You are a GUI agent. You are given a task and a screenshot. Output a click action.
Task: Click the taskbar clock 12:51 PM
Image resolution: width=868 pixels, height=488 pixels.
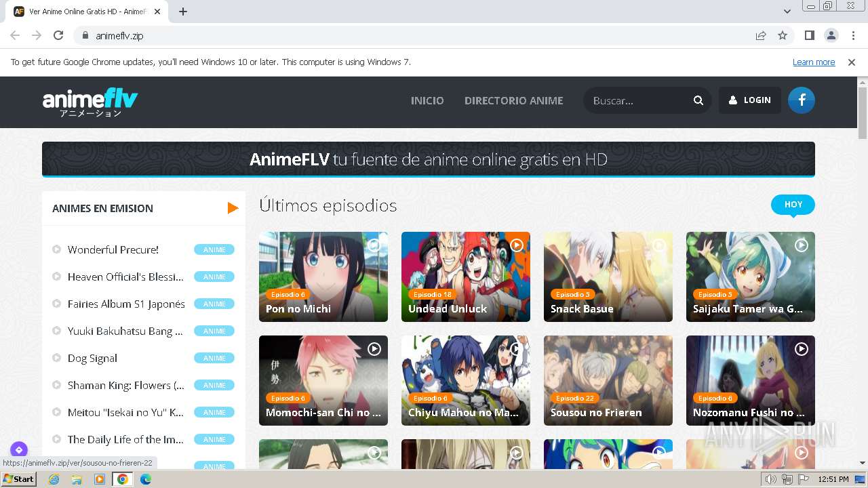pyautogui.click(x=833, y=479)
